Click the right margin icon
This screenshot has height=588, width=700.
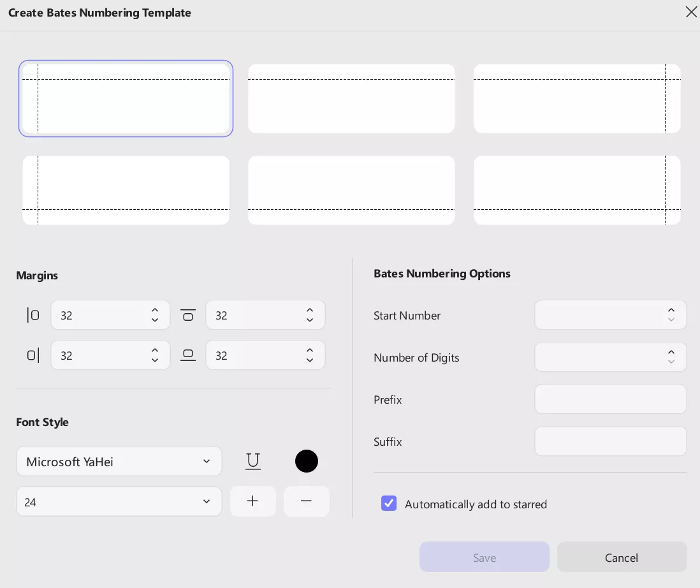pyautogui.click(x=33, y=355)
